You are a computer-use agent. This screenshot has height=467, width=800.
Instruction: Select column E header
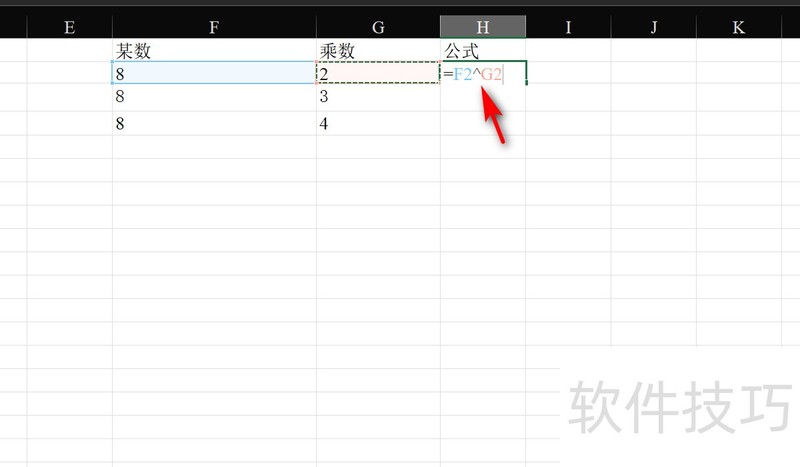(69, 27)
